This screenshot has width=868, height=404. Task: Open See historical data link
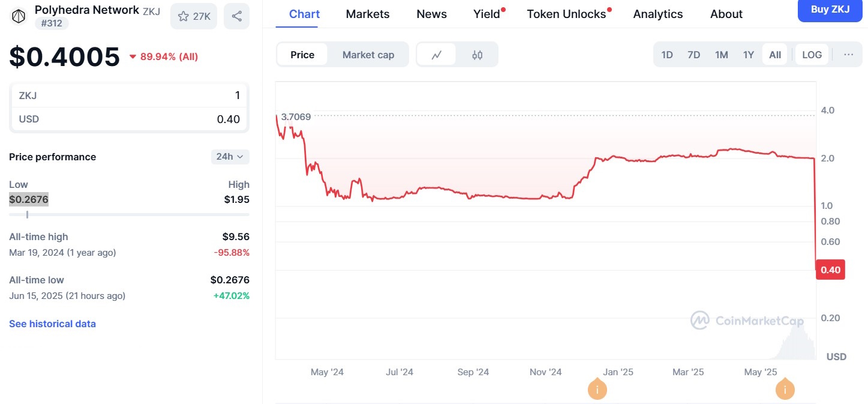pyautogui.click(x=52, y=324)
